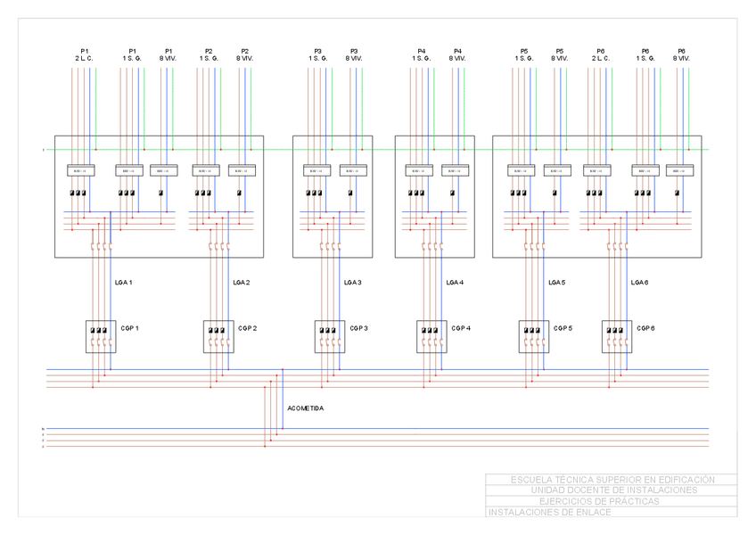Select the CGP 6 protection box symbol
Screen dimensions: 756x535
point(616,336)
